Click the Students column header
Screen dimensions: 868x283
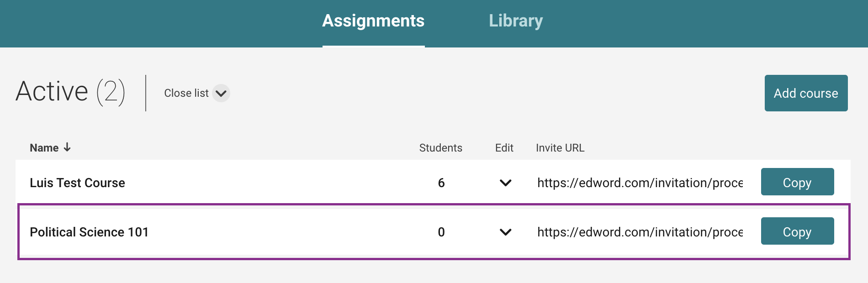(x=440, y=148)
